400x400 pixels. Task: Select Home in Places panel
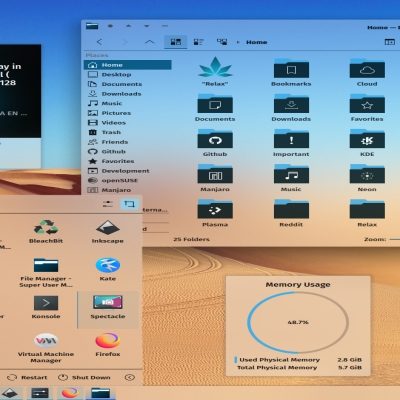tap(128, 65)
